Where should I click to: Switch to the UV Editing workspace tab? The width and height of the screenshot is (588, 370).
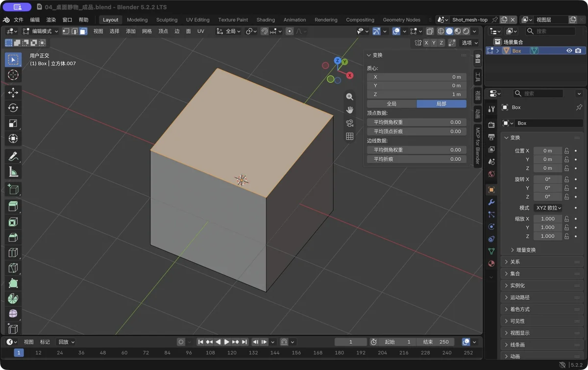pos(197,20)
